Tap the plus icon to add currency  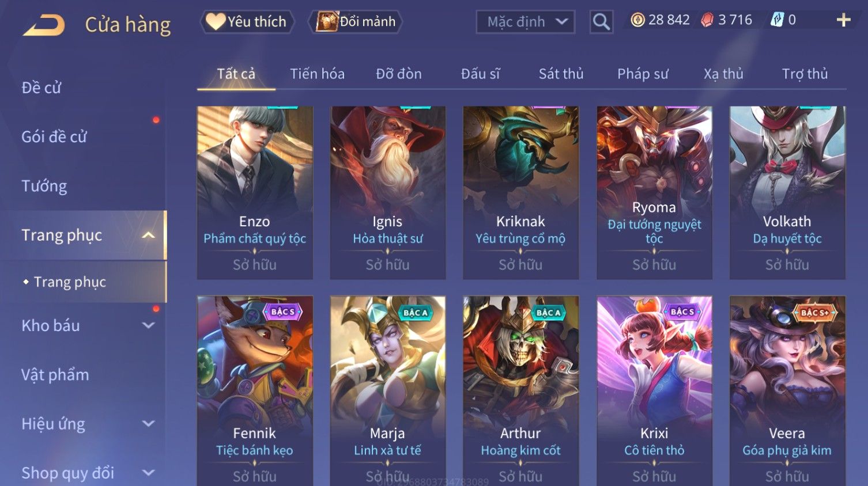(x=843, y=20)
